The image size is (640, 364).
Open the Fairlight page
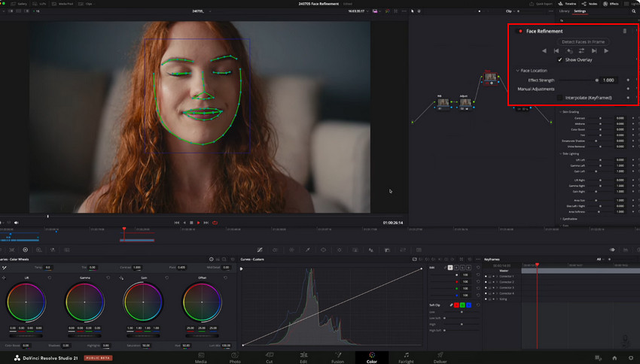[406, 357]
